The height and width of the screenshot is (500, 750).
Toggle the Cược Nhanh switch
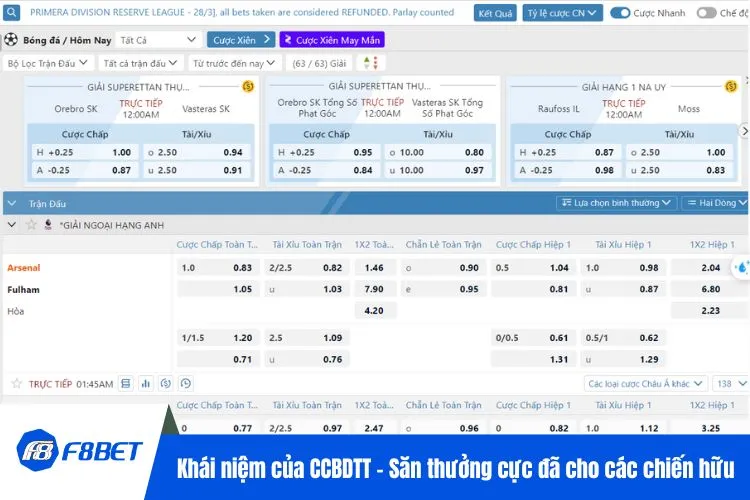click(x=620, y=13)
